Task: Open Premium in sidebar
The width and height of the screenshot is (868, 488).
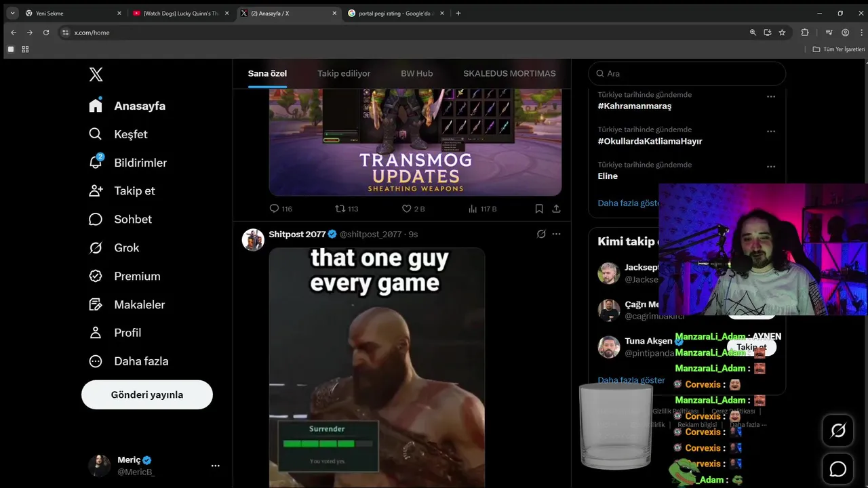Action: click(125, 277)
